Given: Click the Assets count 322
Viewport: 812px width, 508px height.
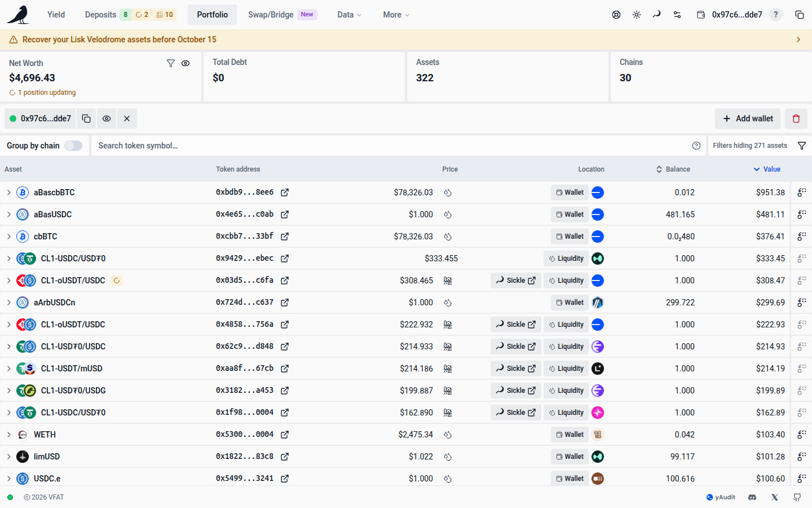Looking at the screenshot, I should tap(425, 78).
